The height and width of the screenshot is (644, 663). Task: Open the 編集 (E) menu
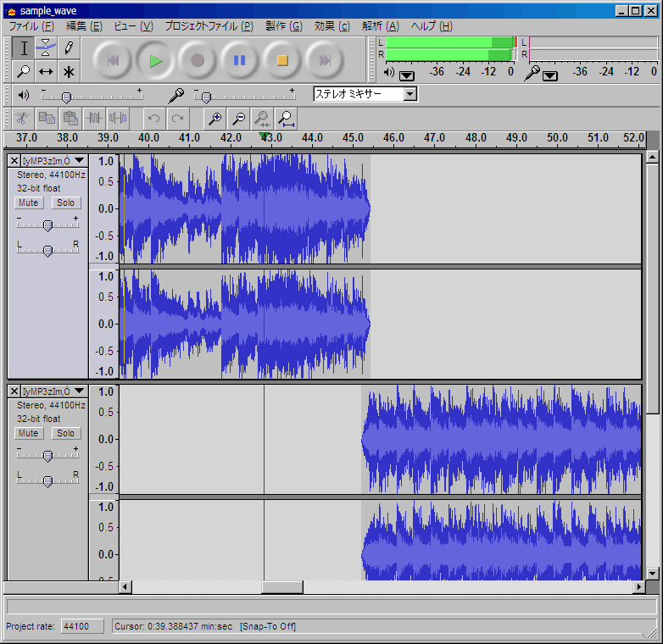click(x=84, y=26)
